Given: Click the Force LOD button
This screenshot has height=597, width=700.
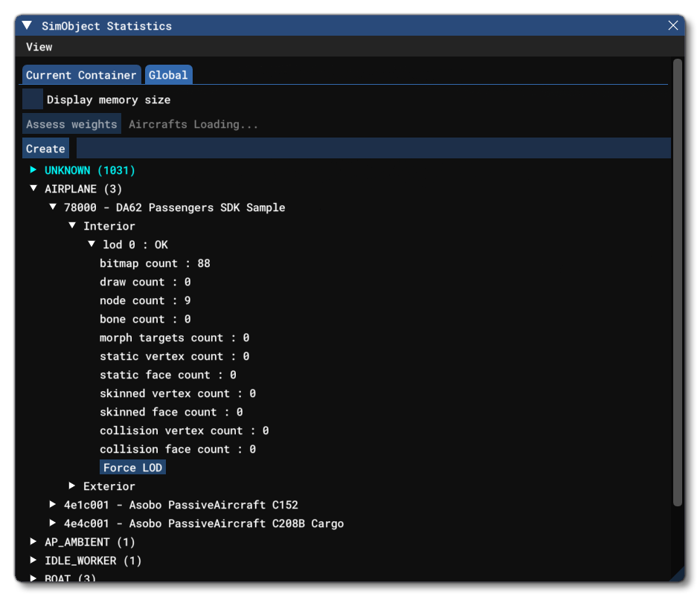Looking at the screenshot, I should (132, 467).
